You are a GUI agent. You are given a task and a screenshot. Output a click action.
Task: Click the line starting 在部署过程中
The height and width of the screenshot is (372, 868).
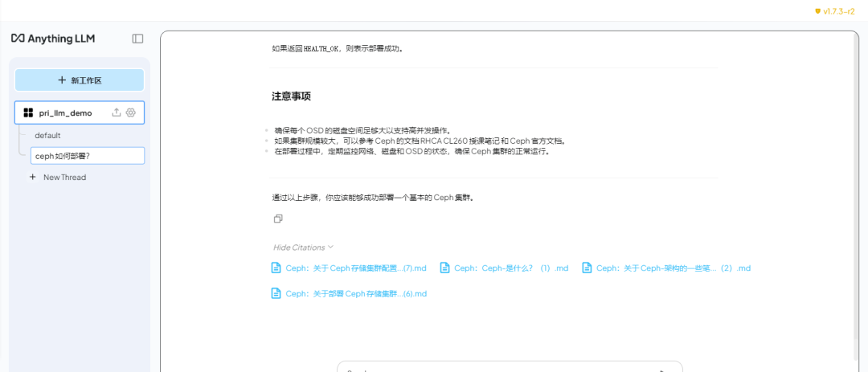413,151
